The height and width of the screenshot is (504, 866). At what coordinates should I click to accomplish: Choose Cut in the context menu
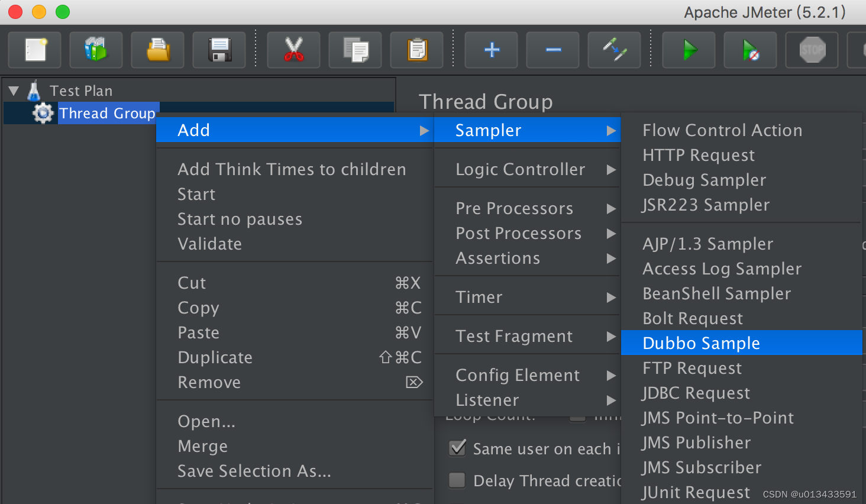point(295,283)
